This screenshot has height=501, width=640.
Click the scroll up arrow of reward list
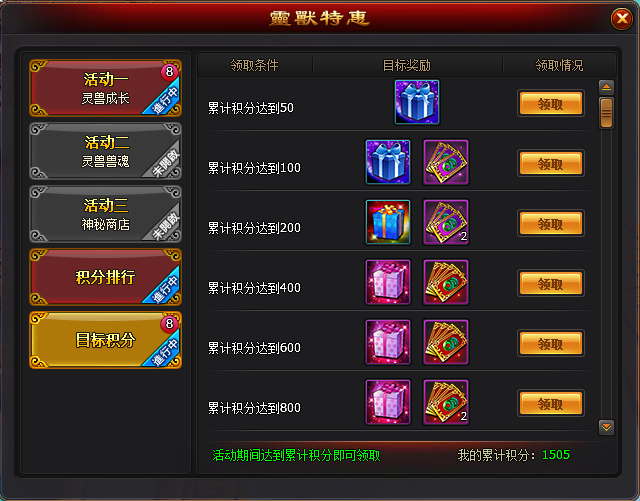tap(606, 87)
